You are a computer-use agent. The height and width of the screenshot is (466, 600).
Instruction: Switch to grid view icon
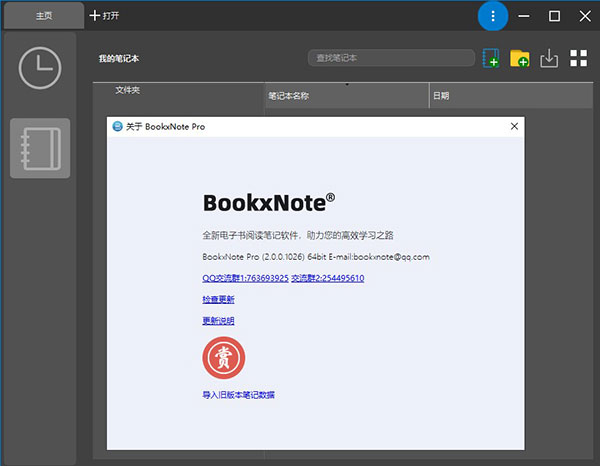tap(579, 58)
